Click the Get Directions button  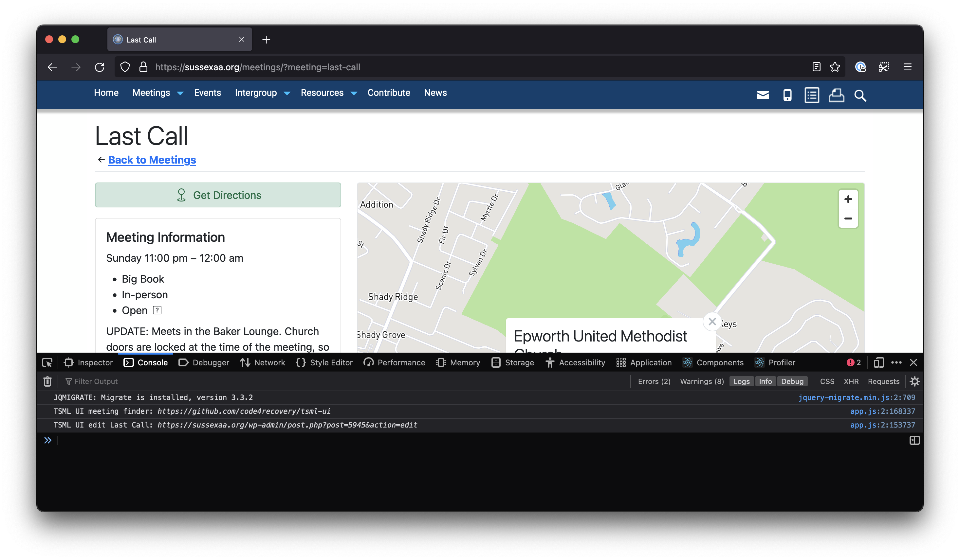coord(218,195)
